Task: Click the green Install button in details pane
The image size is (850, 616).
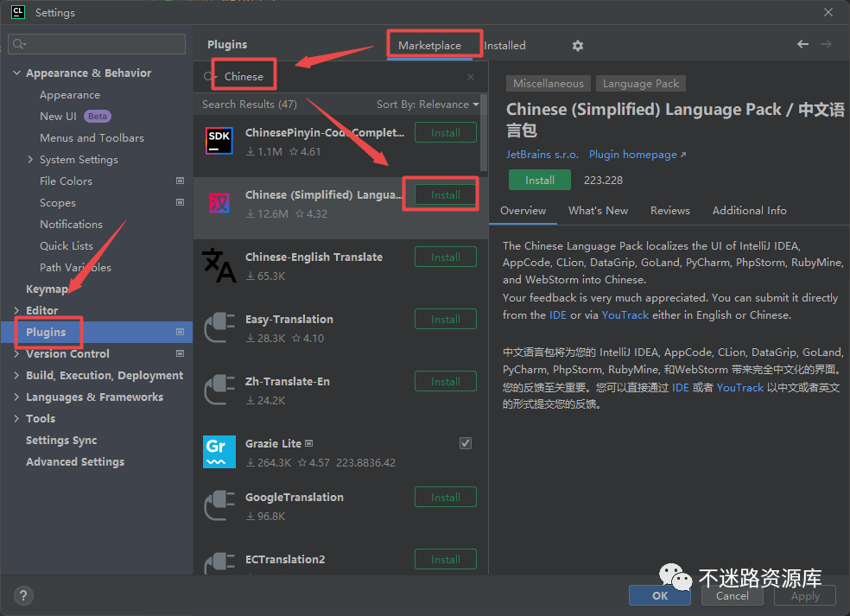Action: (539, 180)
